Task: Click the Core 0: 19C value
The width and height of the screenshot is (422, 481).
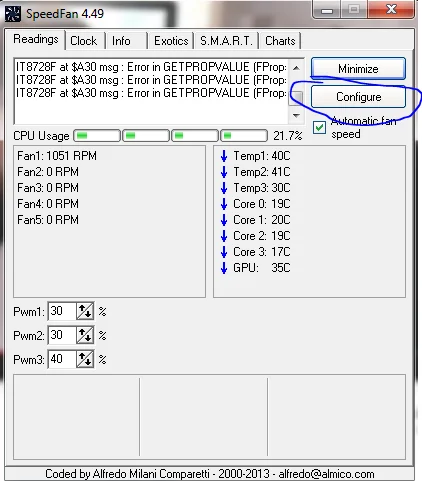Action: tap(262, 204)
